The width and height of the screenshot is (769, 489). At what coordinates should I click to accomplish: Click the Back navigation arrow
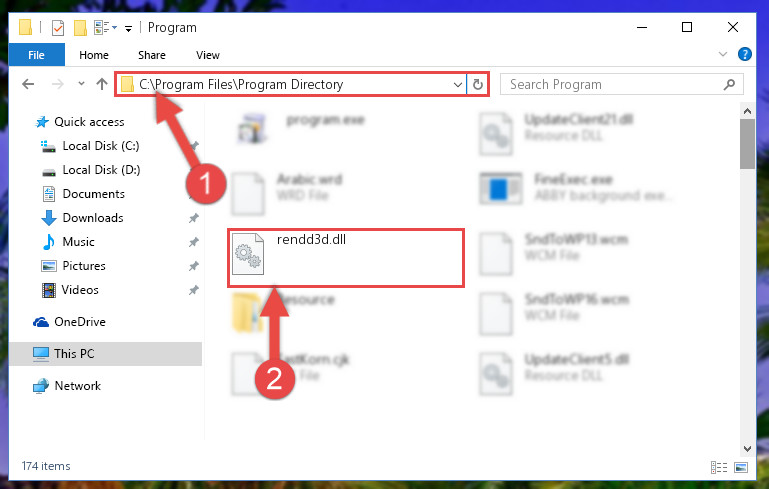click(28, 84)
